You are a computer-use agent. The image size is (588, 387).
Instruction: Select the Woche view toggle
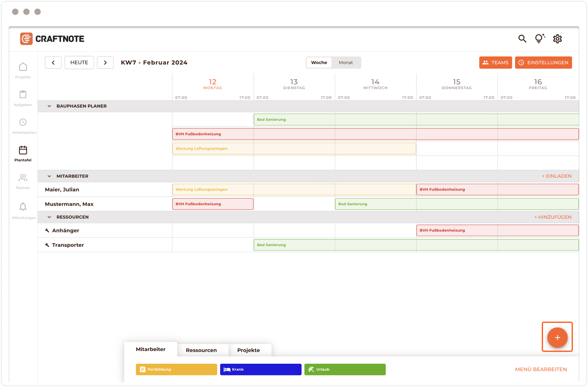(x=319, y=63)
